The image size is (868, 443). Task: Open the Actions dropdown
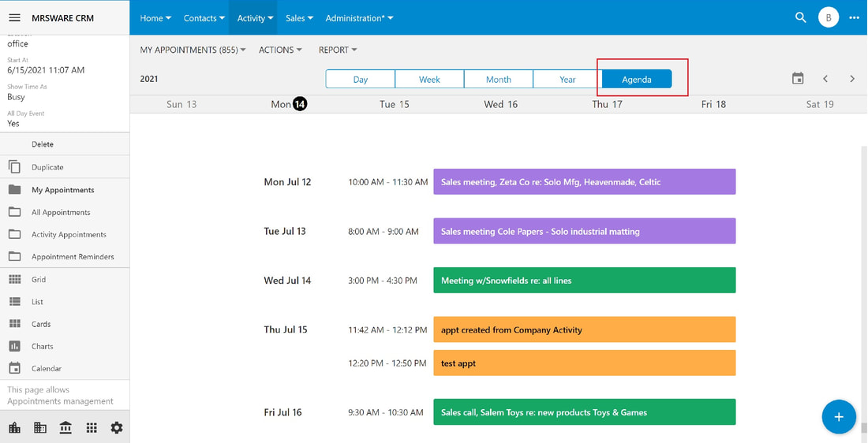281,50
